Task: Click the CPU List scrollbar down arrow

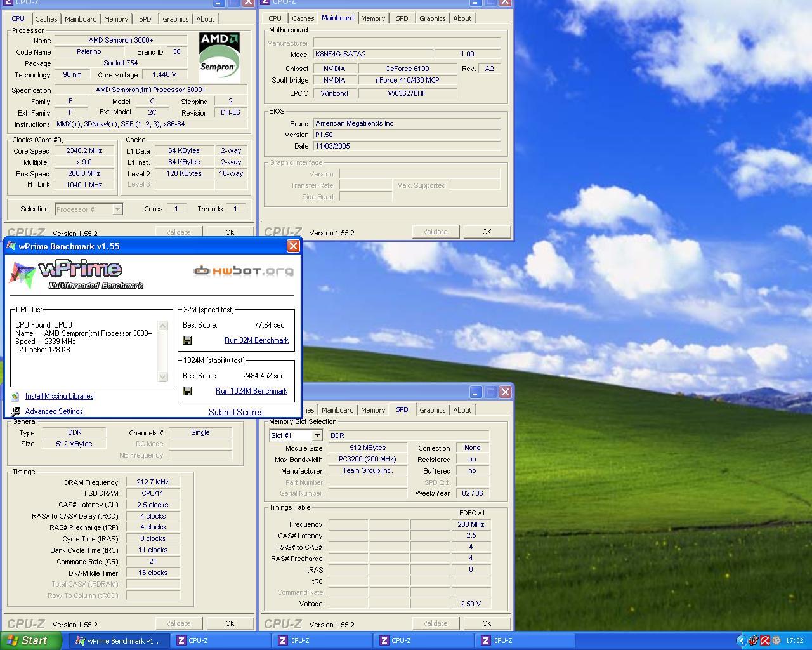Action: [163, 376]
